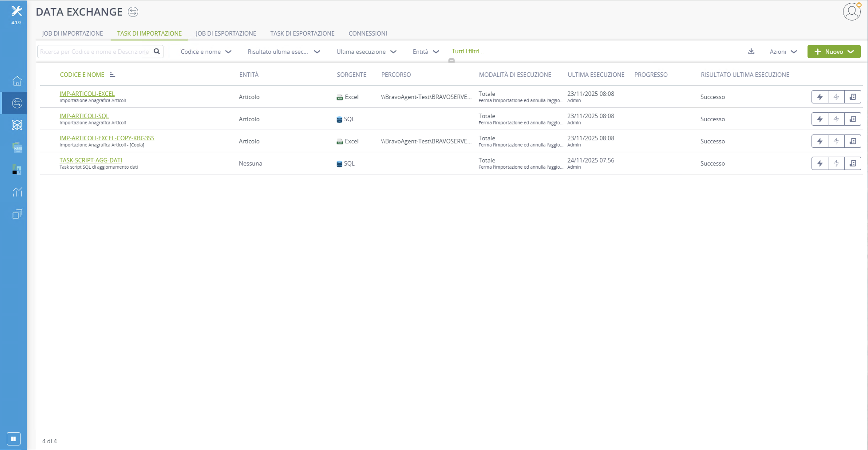868x450 pixels.
Task: Run the IMP-ARTICOLI-EXCEL task with the filled lightning icon
Action: 820,97
